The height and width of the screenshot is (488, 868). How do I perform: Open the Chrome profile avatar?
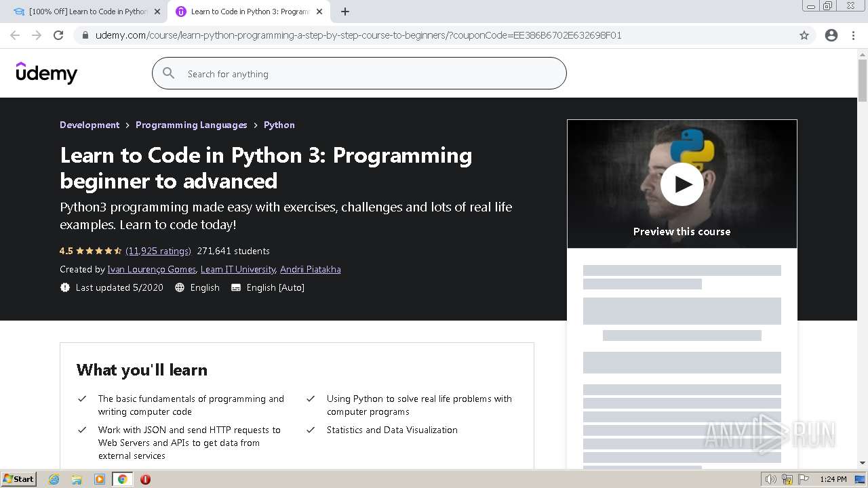click(x=831, y=35)
